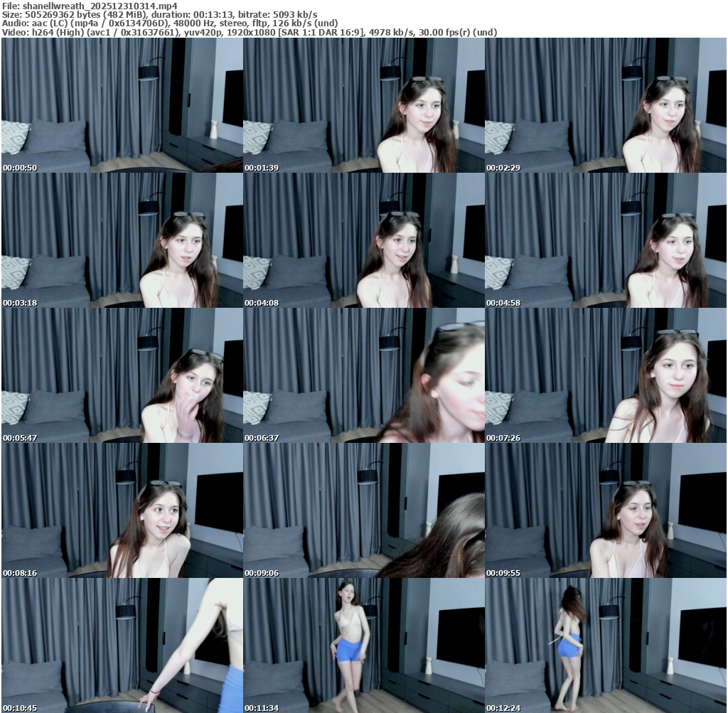Image resolution: width=728 pixels, height=713 pixels.
Task: Select the last thumbnail at 00:12:24
Action: 606,645
